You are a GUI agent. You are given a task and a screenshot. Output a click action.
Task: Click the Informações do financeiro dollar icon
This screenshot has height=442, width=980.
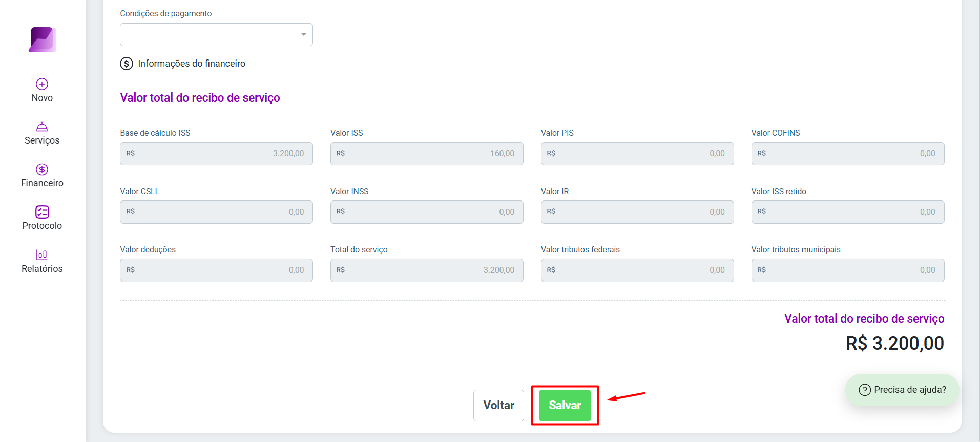pos(127,64)
